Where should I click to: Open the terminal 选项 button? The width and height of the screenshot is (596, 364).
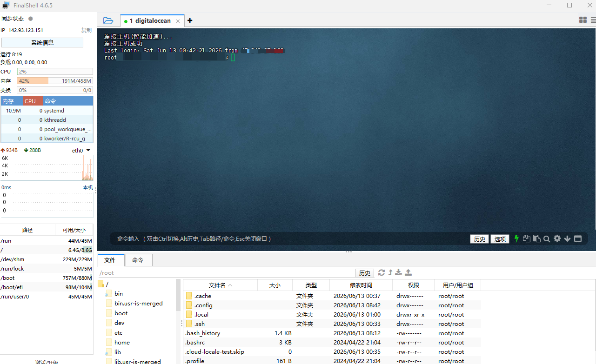(x=500, y=239)
